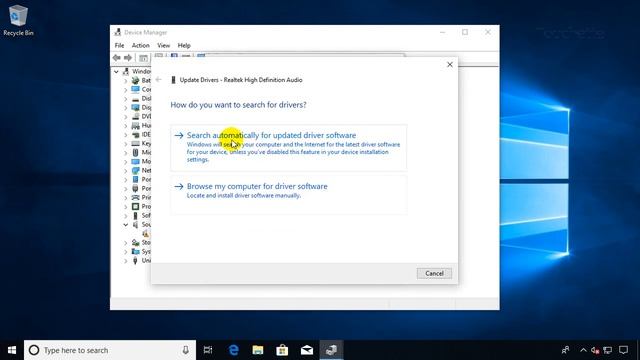The width and height of the screenshot is (640, 360).
Task: Click the Cancel button in Update Drivers dialog
Action: coord(434,273)
